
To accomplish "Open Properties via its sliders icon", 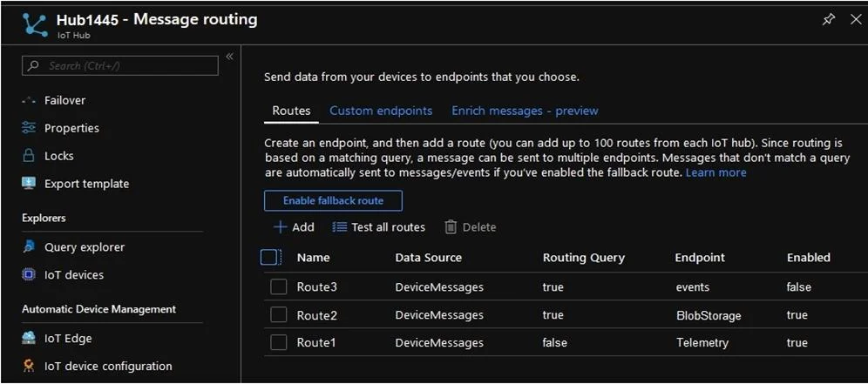I will pyautogui.click(x=28, y=128).
